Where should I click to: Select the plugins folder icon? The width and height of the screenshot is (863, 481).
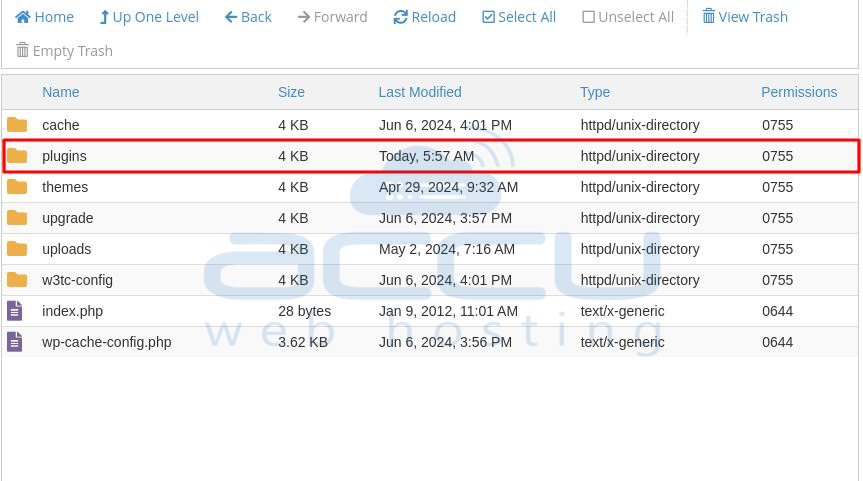[x=17, y=156]
